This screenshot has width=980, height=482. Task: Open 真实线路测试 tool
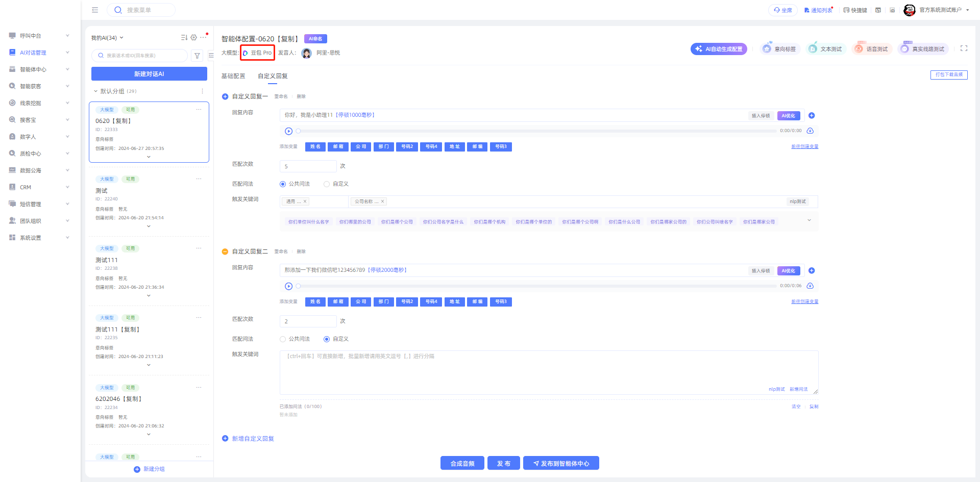923,49
